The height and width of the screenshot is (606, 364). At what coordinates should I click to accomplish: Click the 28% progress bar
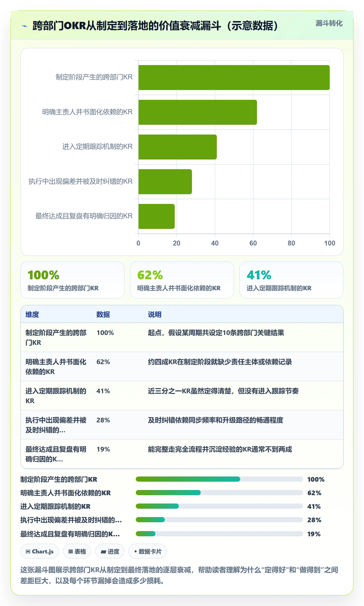pyautogui.click(x=219, y=520)
